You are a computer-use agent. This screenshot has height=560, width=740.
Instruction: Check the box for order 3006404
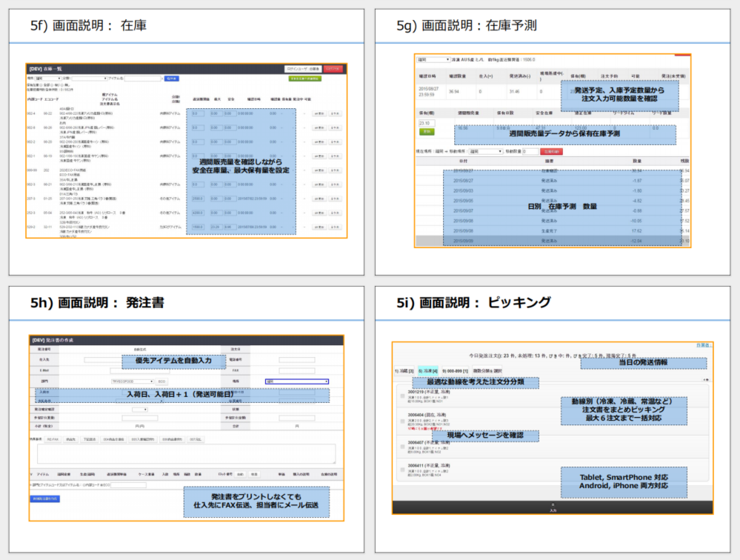click(402, 421)
